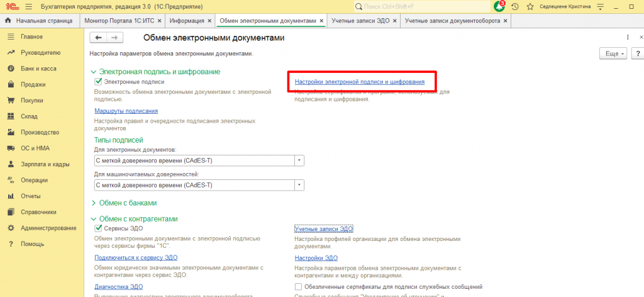Viewport: 644px width, 297px height.
Task: Switch to the Учетные записи ЭДО tab
Action: pos(360,21)
